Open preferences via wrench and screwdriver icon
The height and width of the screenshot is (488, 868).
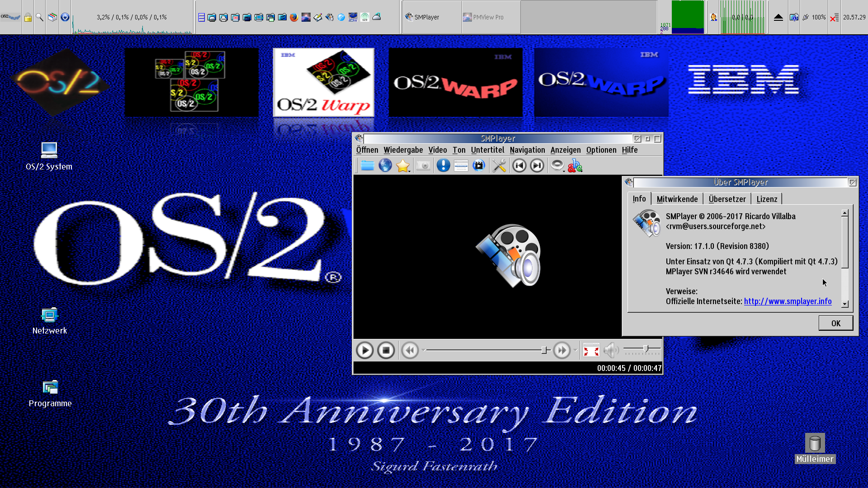[499, 166]
